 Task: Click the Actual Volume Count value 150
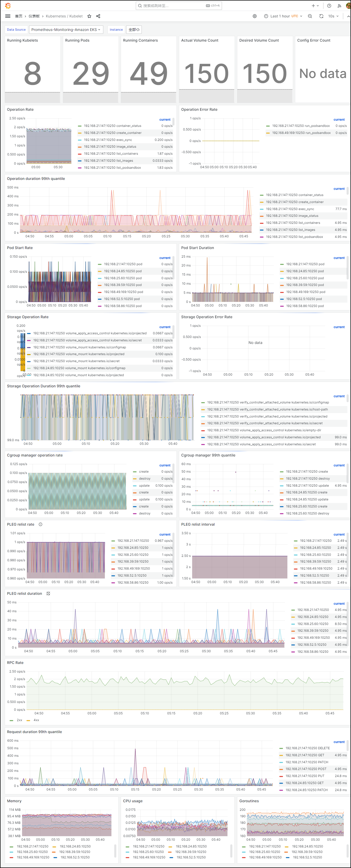coord(207,74)
